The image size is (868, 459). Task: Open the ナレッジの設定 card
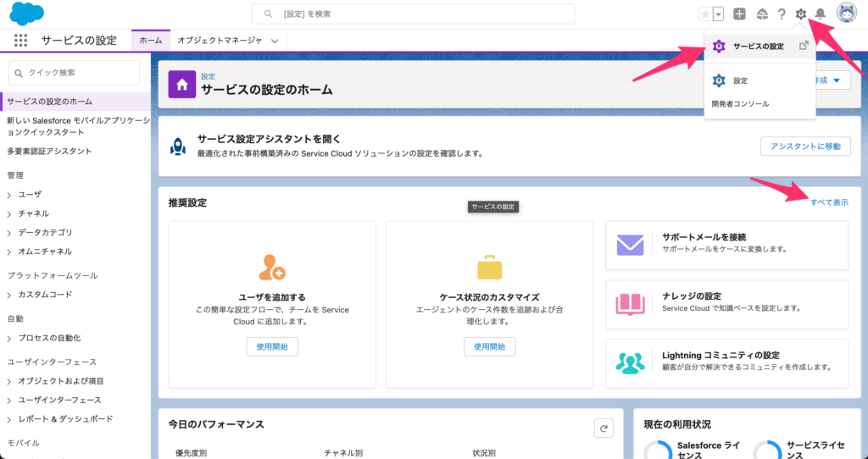(726, 305)
